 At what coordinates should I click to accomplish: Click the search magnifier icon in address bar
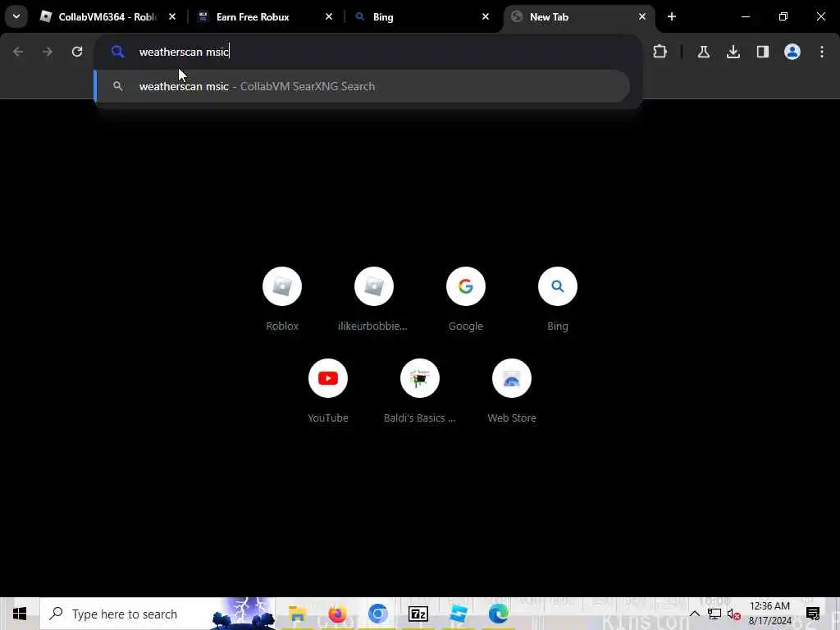[118, 52]
